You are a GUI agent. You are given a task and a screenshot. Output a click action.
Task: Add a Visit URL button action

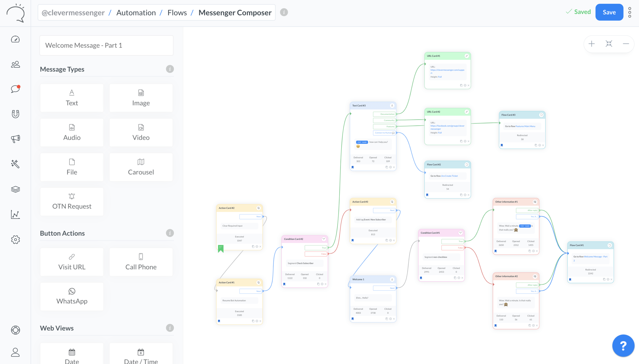pos(72,262)
